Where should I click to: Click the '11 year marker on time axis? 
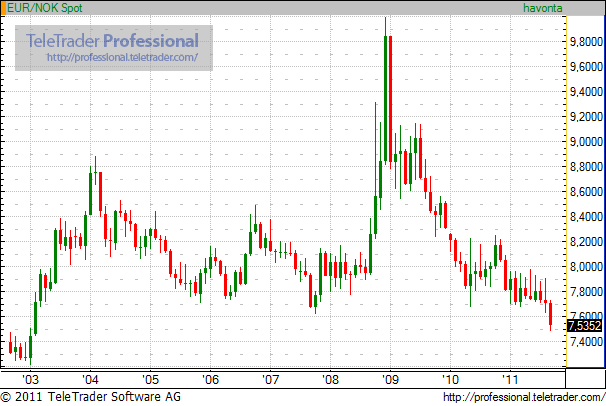coord(510,380)
